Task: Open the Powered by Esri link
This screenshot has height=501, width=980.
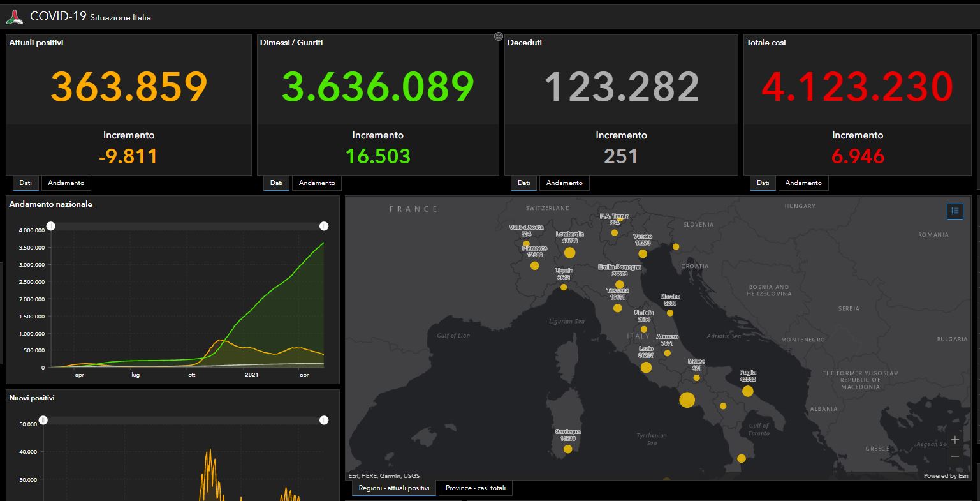Action: click(x=946, y=475)
